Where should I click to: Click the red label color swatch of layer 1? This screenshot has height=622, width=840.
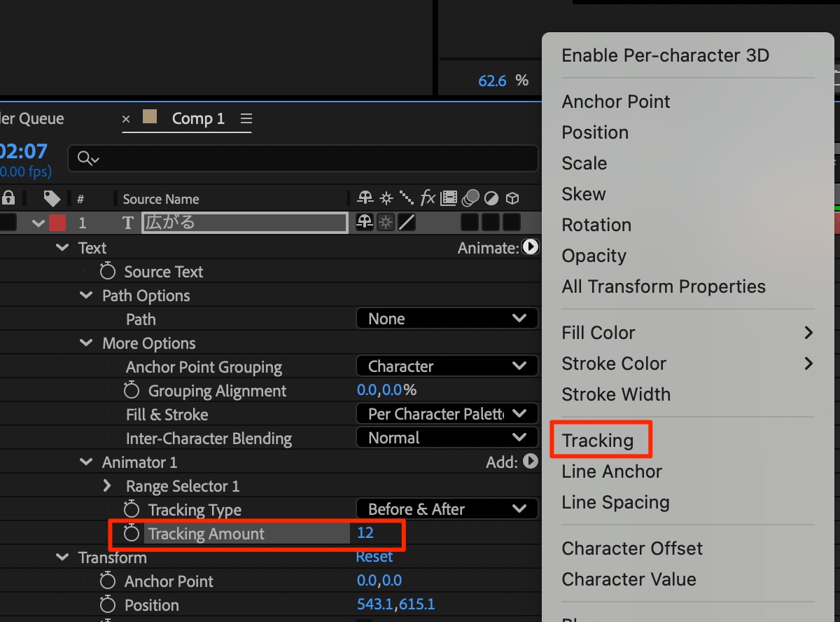coord(57,223)
